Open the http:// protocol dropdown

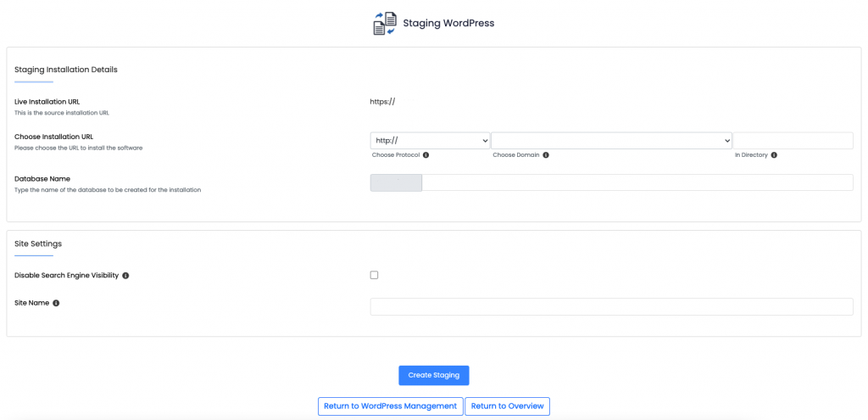click(430, 141)
